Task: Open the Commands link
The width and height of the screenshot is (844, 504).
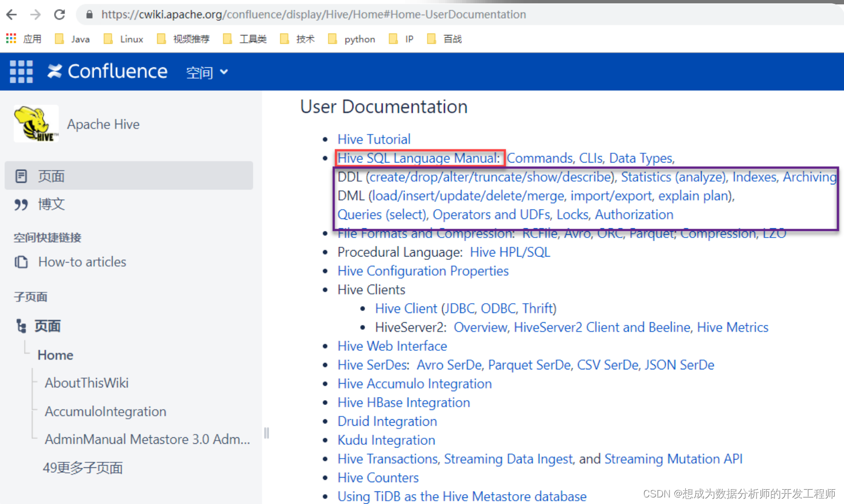Action: point(540,158)
